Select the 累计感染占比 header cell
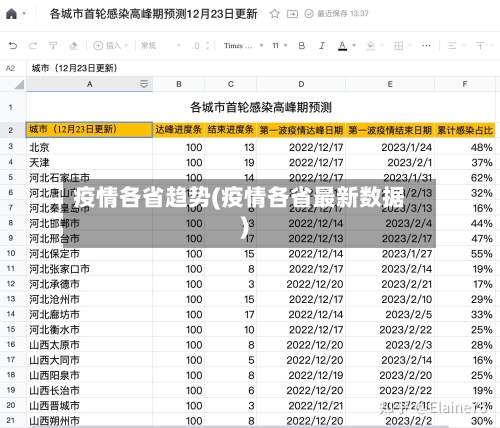Image resolution: width=500 pixels, height=428 pixels. pos(465,130)
